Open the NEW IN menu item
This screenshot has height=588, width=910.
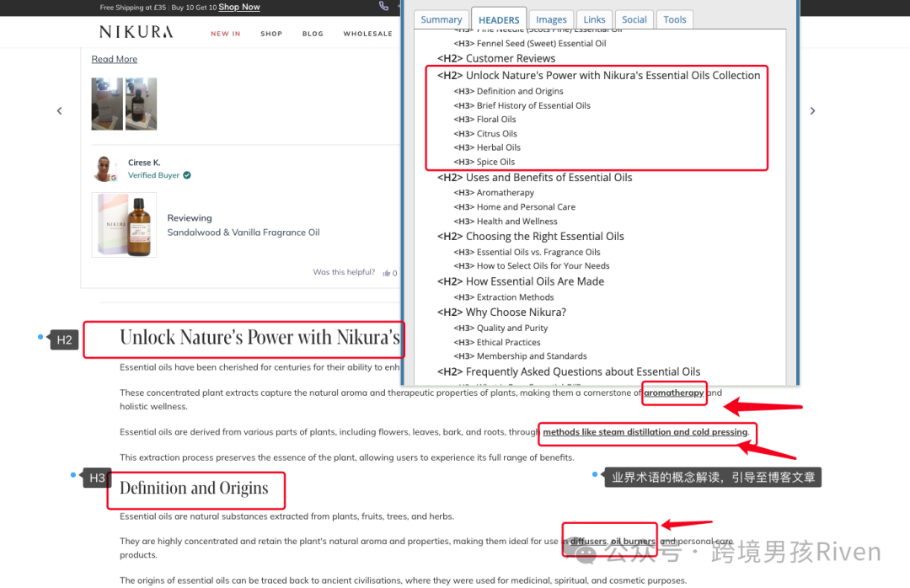pos(226,34)
